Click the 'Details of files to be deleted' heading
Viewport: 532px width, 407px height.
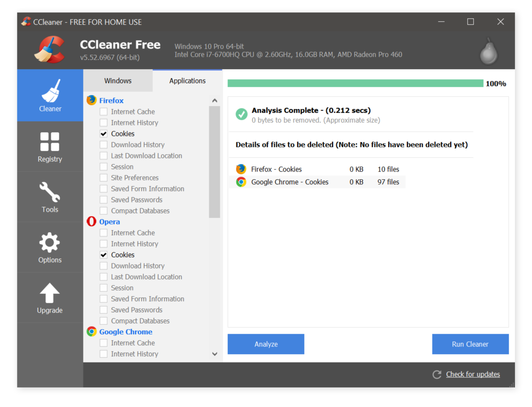pos(285,144)
